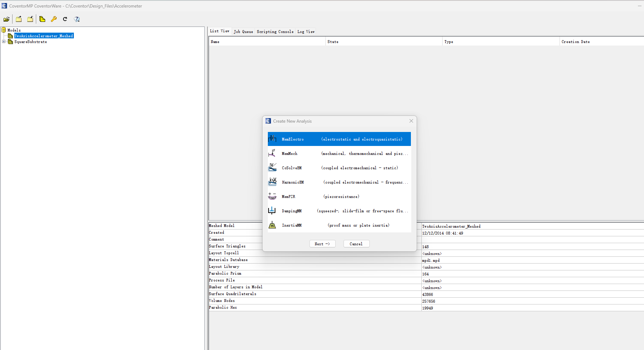644x350 pixels.
Task: Close the Create New Analysis dialog
Action: pos(411,121)
